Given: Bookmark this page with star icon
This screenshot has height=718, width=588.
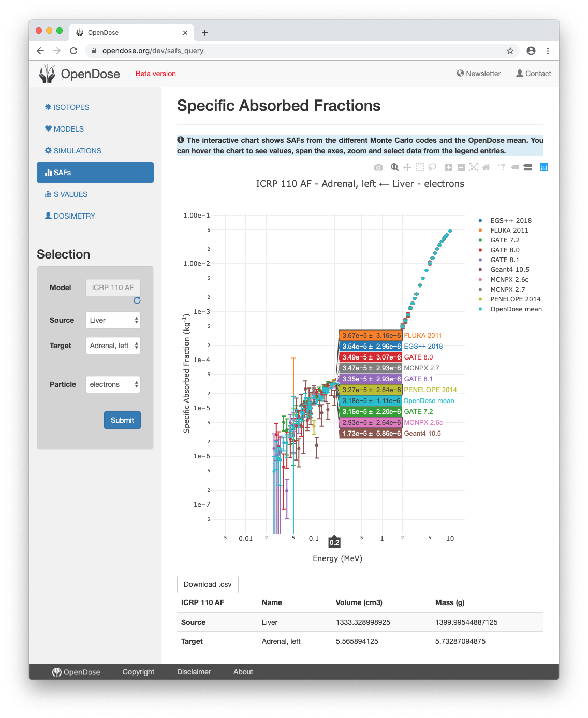Looking at the screenshot, I should [x=510, y=51].
